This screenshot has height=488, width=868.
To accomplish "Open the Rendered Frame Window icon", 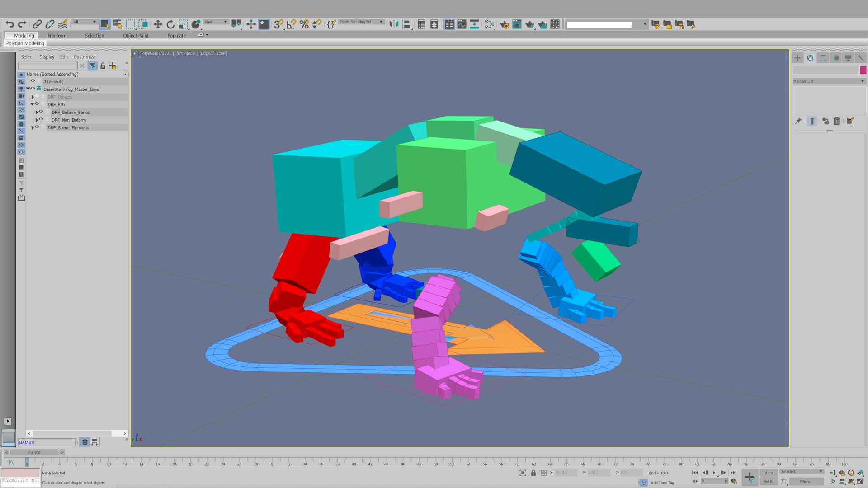I will coord(517,24).
